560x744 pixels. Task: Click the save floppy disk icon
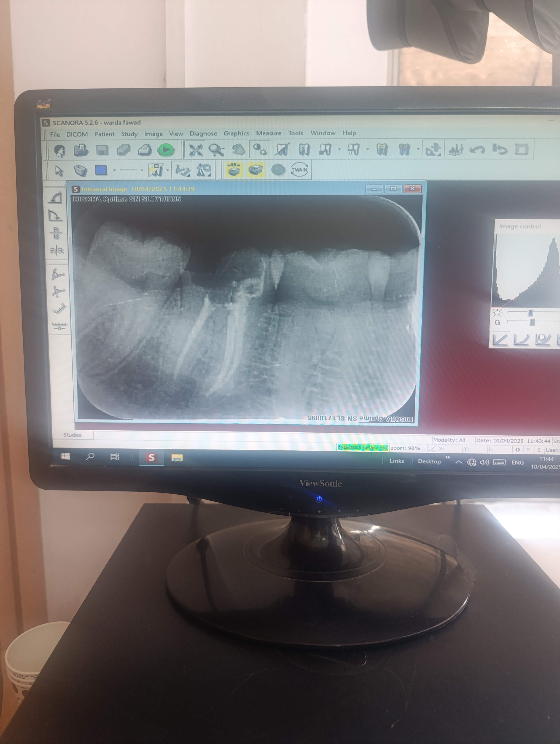102,150
